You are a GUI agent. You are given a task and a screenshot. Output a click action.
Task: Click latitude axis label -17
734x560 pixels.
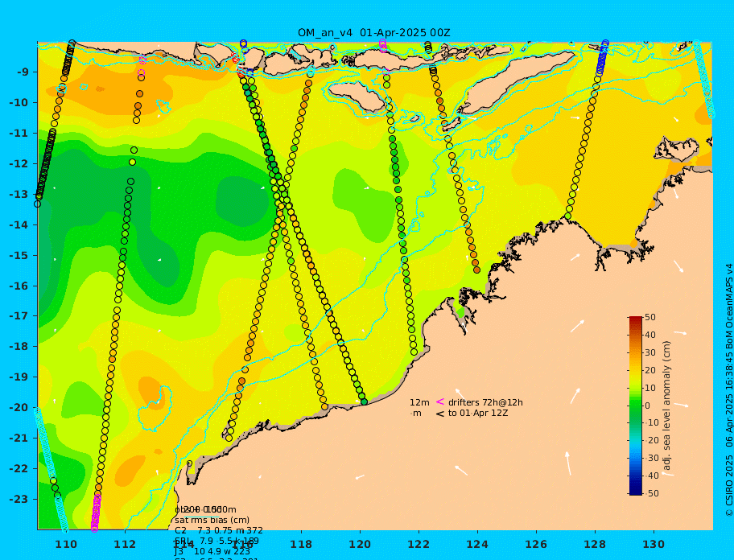click(20, 315)
